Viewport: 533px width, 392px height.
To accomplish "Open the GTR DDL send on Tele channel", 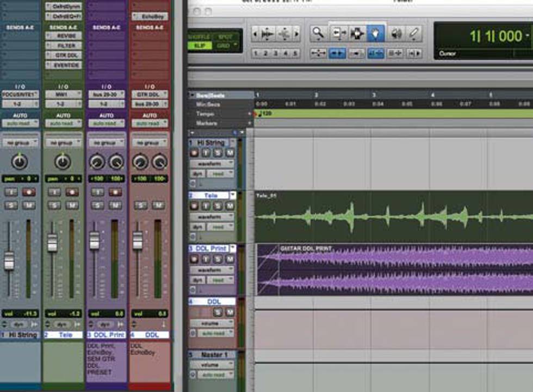I will coord(64,55).
